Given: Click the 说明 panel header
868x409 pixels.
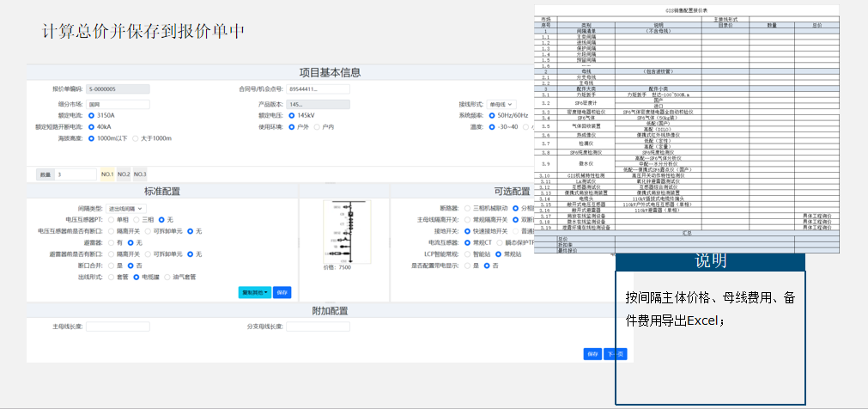Looking at the screenshot, I should pos(711,262).
